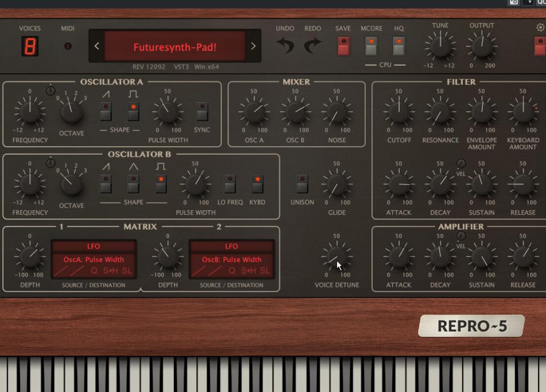Click the Matrix panel expander notch
The image size is (546, 392).
point(140,290)
